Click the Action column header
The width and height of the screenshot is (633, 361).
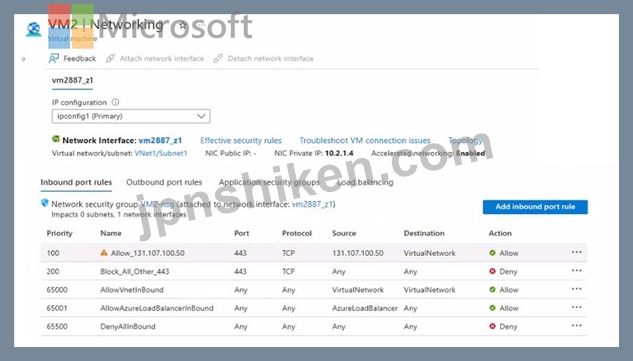pyautogui.click(x=500, y=233)
